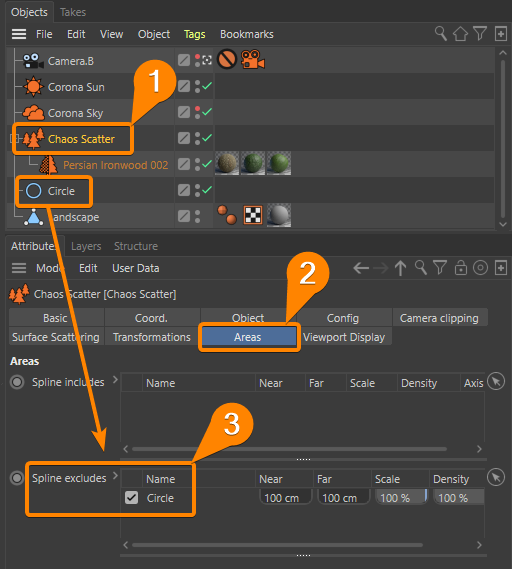
Task: Click the target circle icon in Attributes toolbar
Action: click(480, 268)
